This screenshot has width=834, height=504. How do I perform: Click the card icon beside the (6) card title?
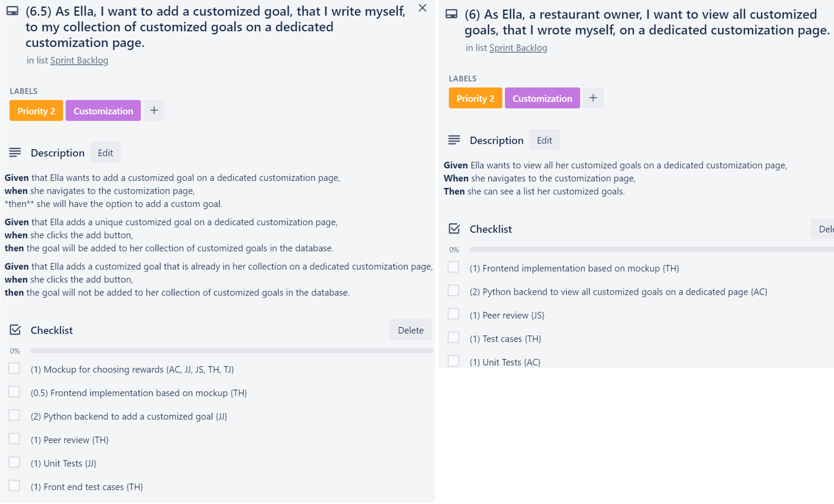tap(452, 14)
